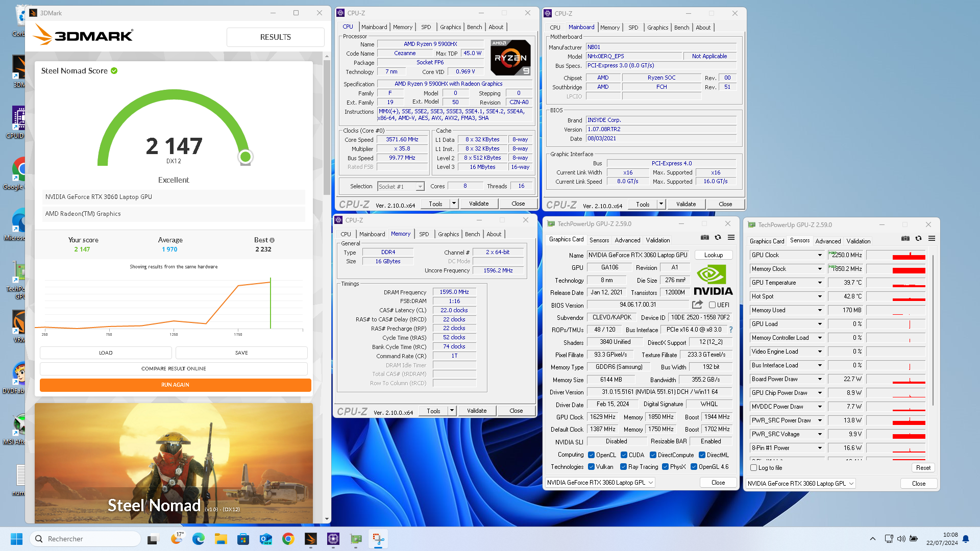Click the NVIDIA logo in GPU-Z
Viewport: 980px width, 551px height.
(713, 280)
